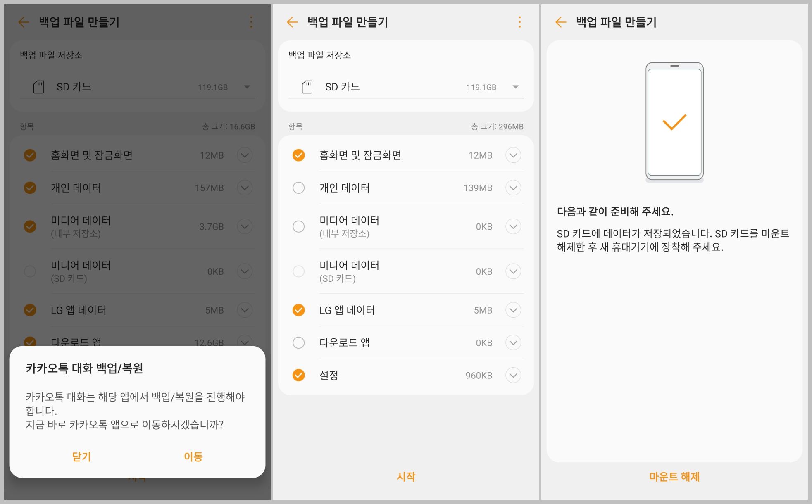Tap SD card icon in left screen storage row
This screenshot has width=812, height=504.
(38, 87)
